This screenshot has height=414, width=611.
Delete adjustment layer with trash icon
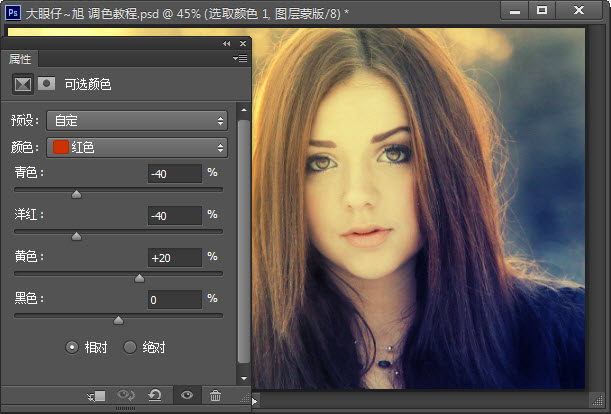pos(215,396)
